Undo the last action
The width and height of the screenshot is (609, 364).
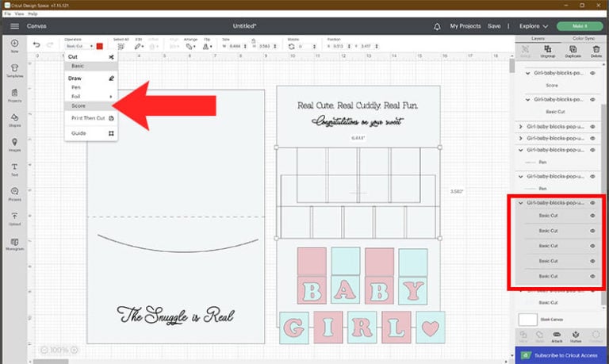pyautogui.click(x=36, y=45)
